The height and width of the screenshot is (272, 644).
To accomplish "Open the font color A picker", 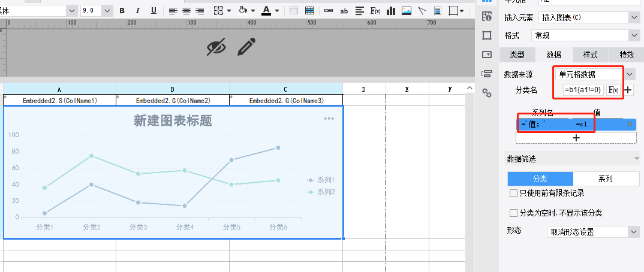I will (x=266, y=11).
